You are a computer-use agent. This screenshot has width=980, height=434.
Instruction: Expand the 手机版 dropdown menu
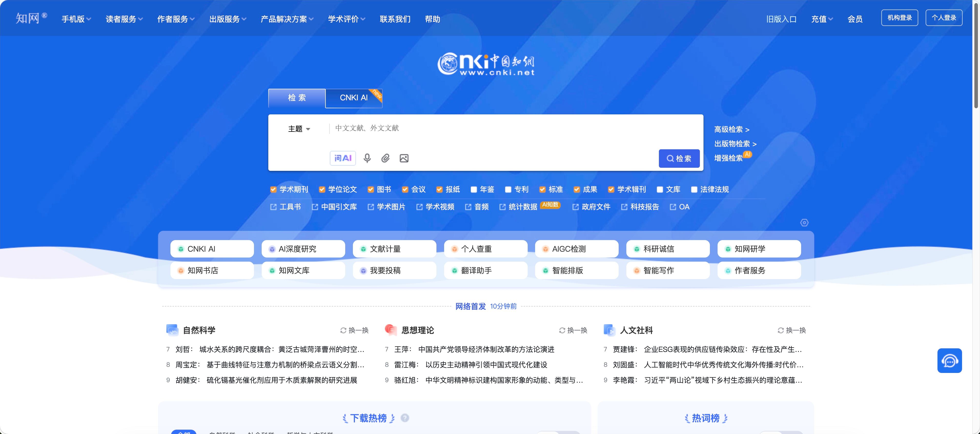pos(76,19)
